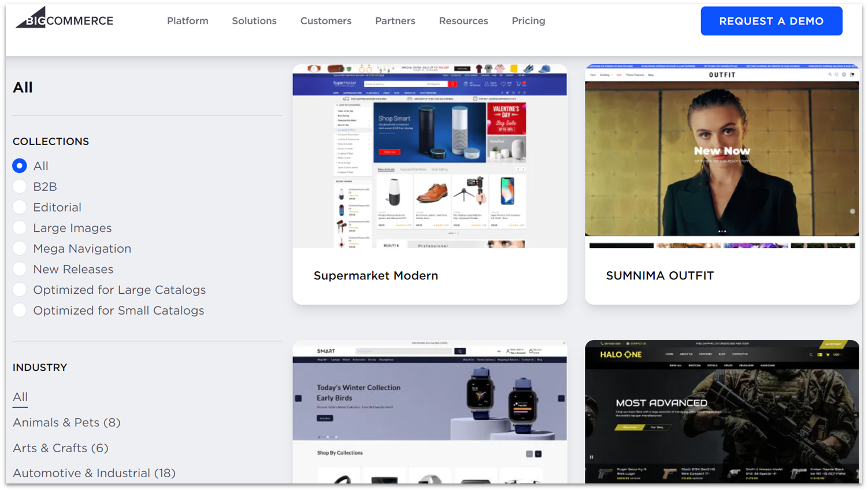Select Optimized for Small Catalogs option
The image size is (868, 491).
click(20, 311)
